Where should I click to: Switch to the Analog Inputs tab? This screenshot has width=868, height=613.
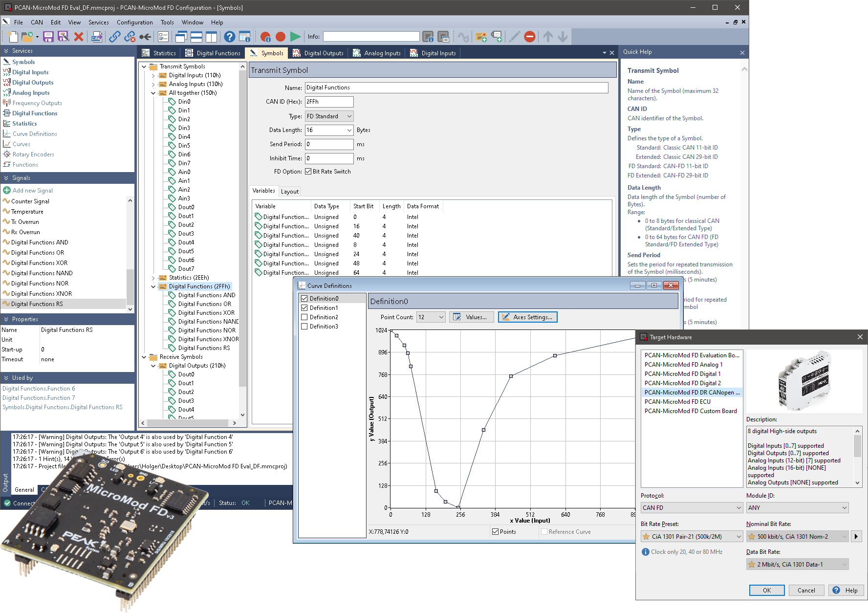(x=377, y=53)
